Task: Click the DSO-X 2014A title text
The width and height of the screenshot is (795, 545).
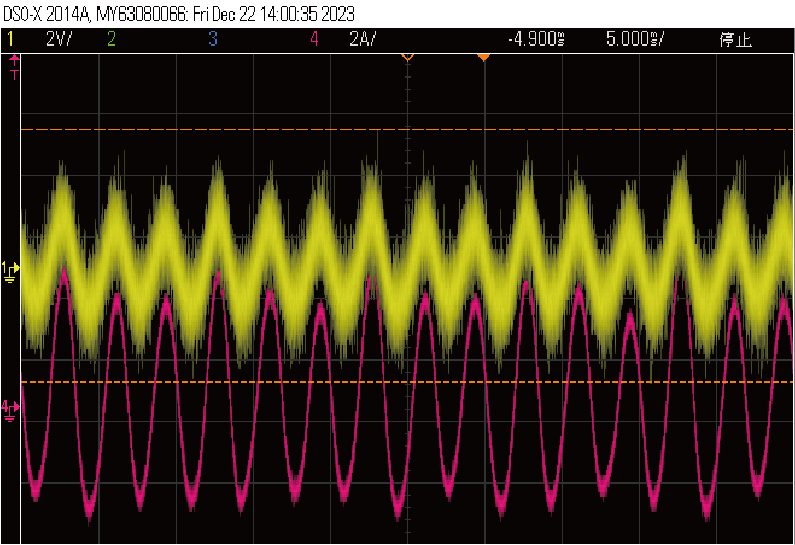Action: coord(46,13)
